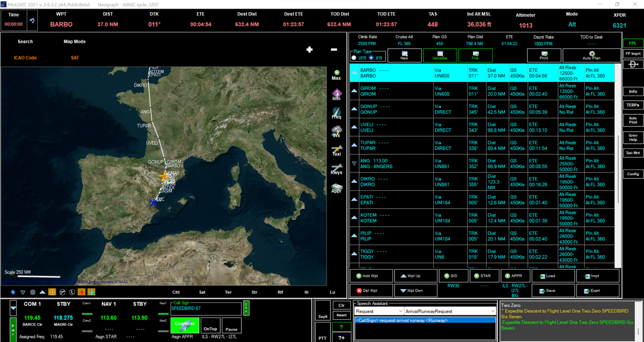Open the Info side tab
Viewport: 644px width, 342px height.
(633, 92)
